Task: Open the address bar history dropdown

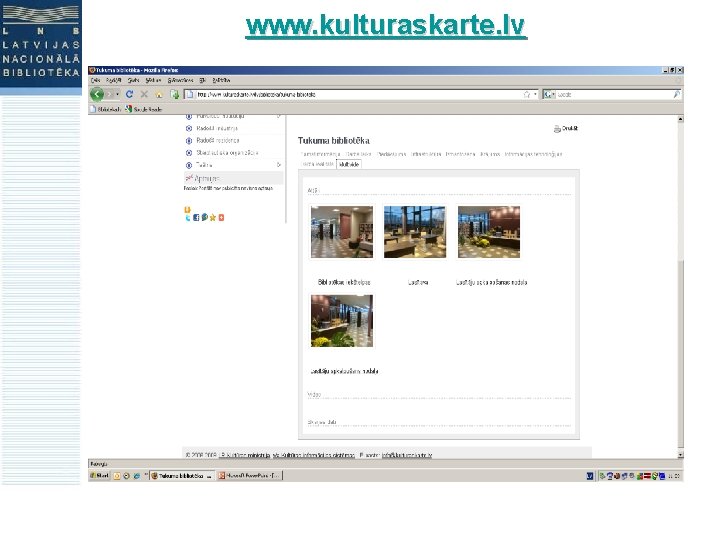Action: (x=535, y=95)
